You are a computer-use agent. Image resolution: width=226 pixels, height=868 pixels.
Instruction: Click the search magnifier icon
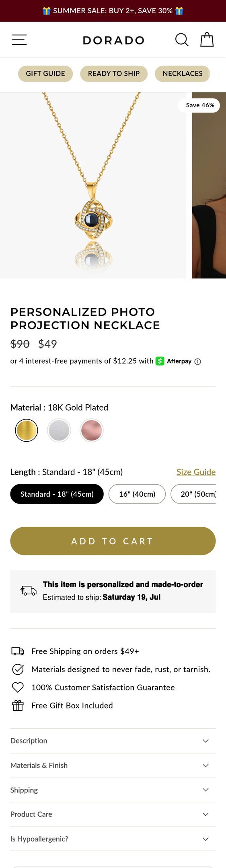[182, 40]
